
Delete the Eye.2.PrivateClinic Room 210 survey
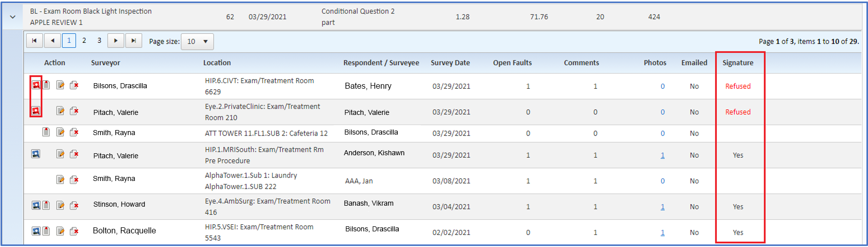pos(74,111)
